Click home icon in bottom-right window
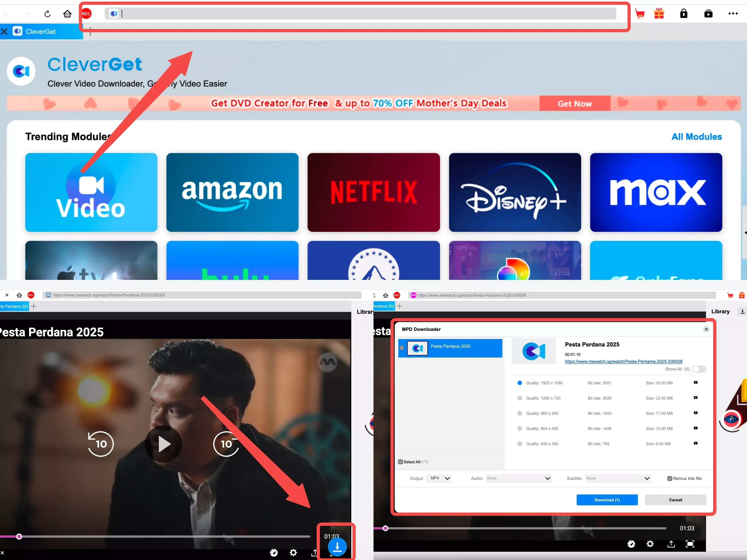Viewport: 747px width, 560px height. 386,295
